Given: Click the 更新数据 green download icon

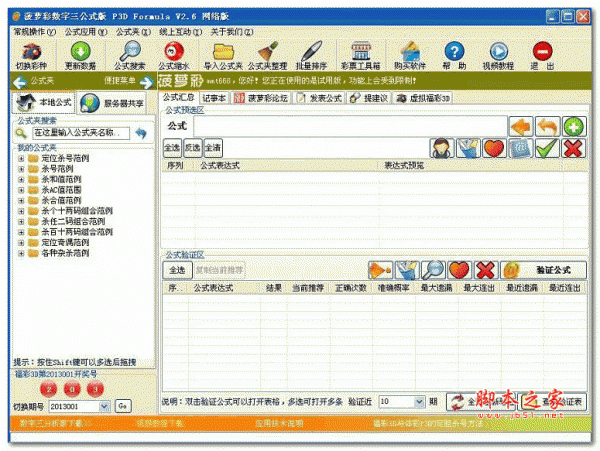Looking at the screenshot, I should 80,56.
